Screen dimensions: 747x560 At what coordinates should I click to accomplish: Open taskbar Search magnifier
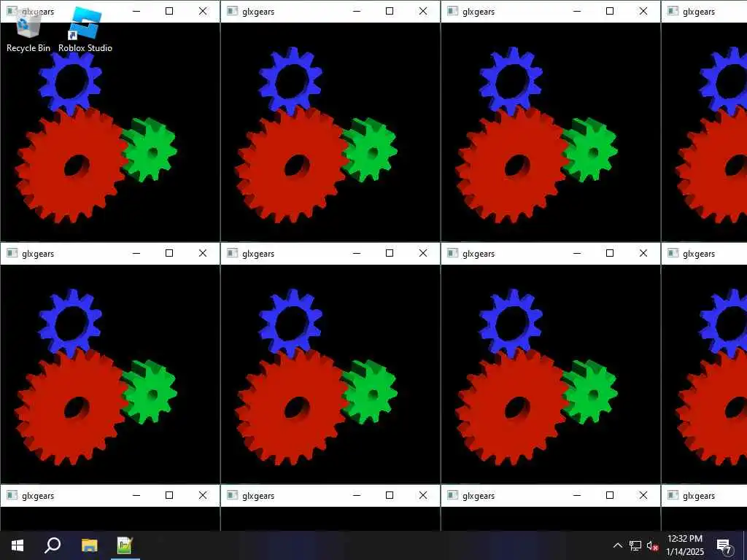(x=53, y=545)
